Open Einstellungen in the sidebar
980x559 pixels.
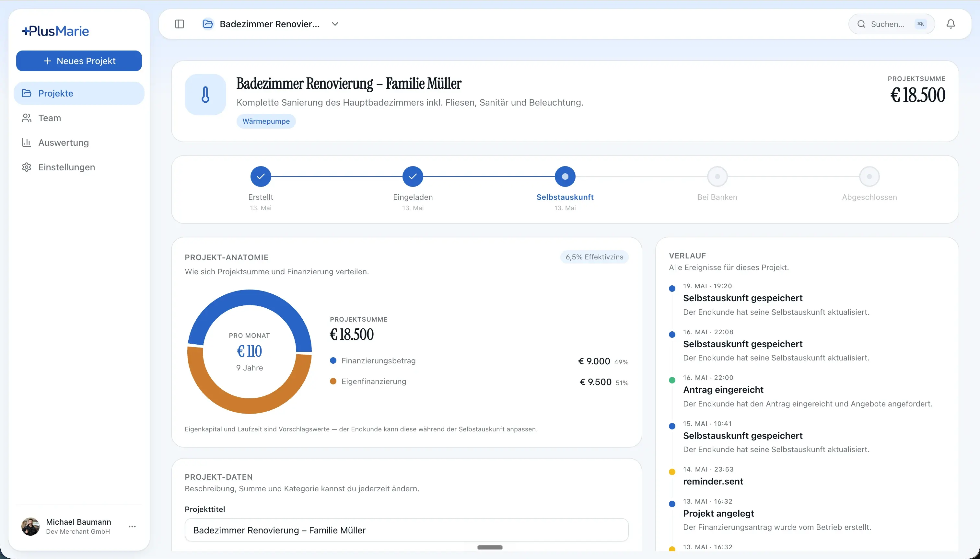tap(79, 167)
